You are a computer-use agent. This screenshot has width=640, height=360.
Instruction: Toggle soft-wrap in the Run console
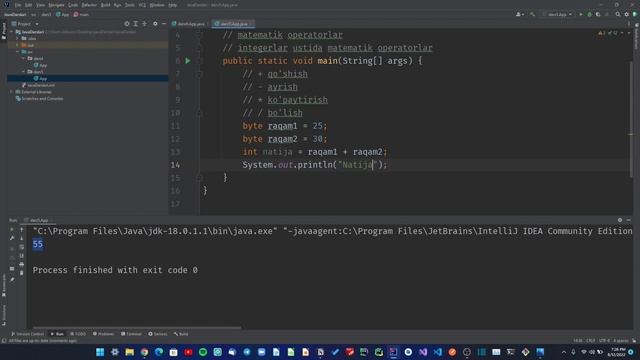click(22, 247)
